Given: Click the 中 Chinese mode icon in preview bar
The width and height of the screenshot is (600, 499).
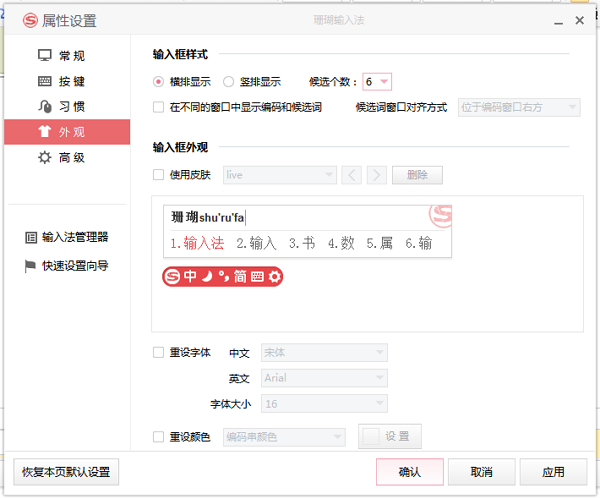Looking at the screenshot, I should point(190,276).
